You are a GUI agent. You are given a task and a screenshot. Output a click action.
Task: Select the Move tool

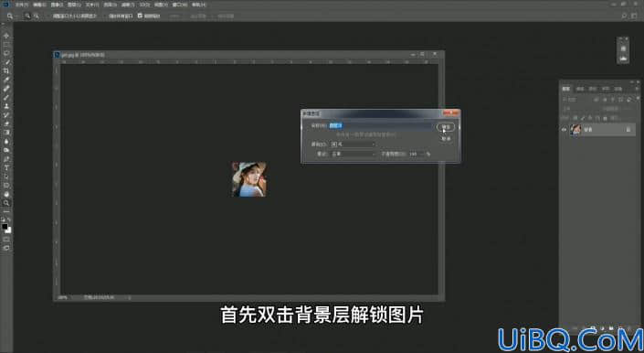(6, 36)
